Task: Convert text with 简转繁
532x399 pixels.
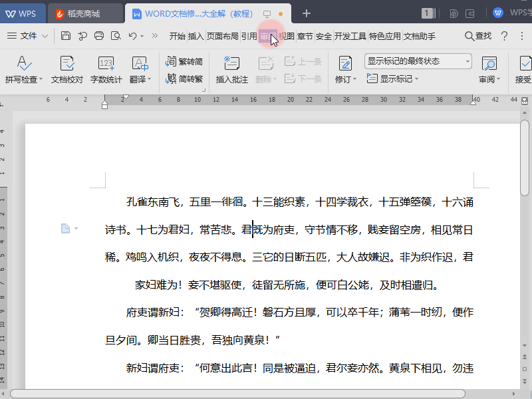Action: click(x=184, y=78)
